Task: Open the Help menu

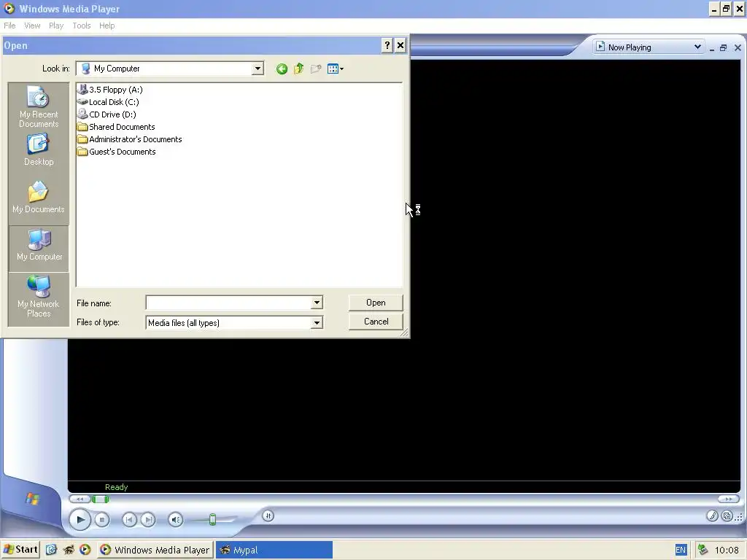Action: (107, 26)
